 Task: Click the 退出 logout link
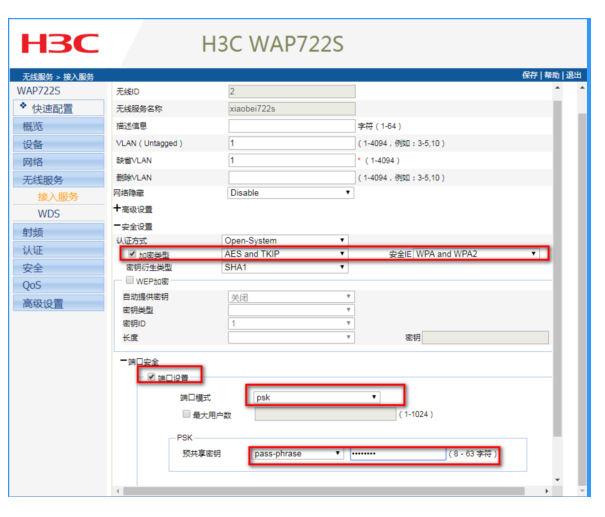[574, 75]
